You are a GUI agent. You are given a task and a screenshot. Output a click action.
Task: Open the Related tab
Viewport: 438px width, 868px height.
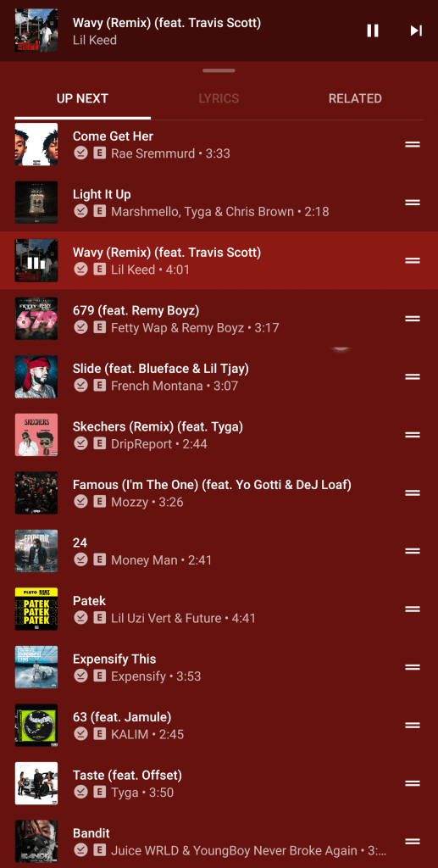point(355,98)
